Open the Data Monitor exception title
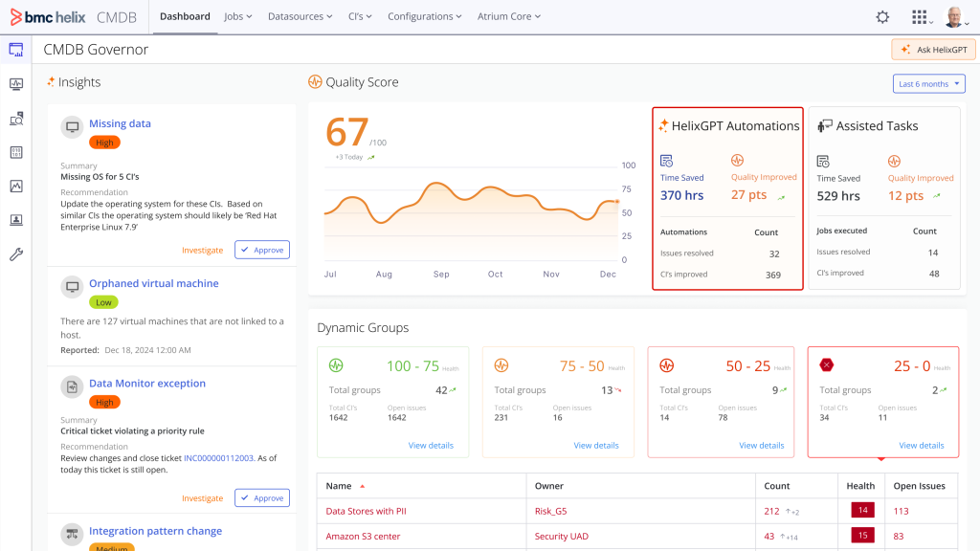Viewport: 980px width, 551px height. (146, 384)
